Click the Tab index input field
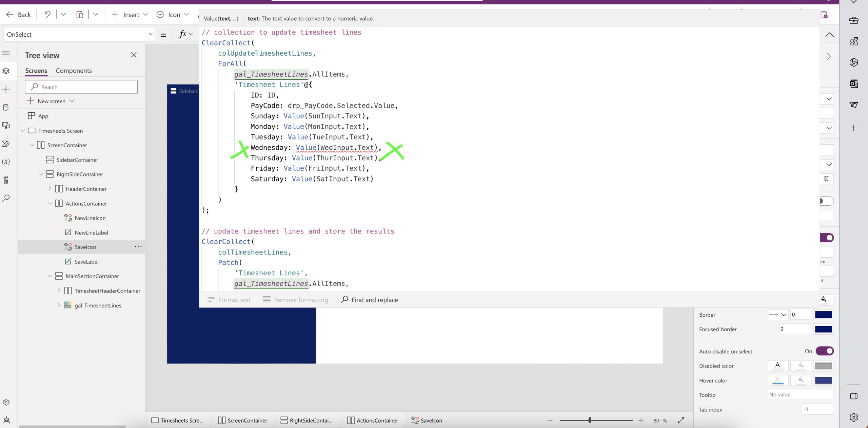The image size is (868, 428). pyautogui.click(x=817, y=409)
